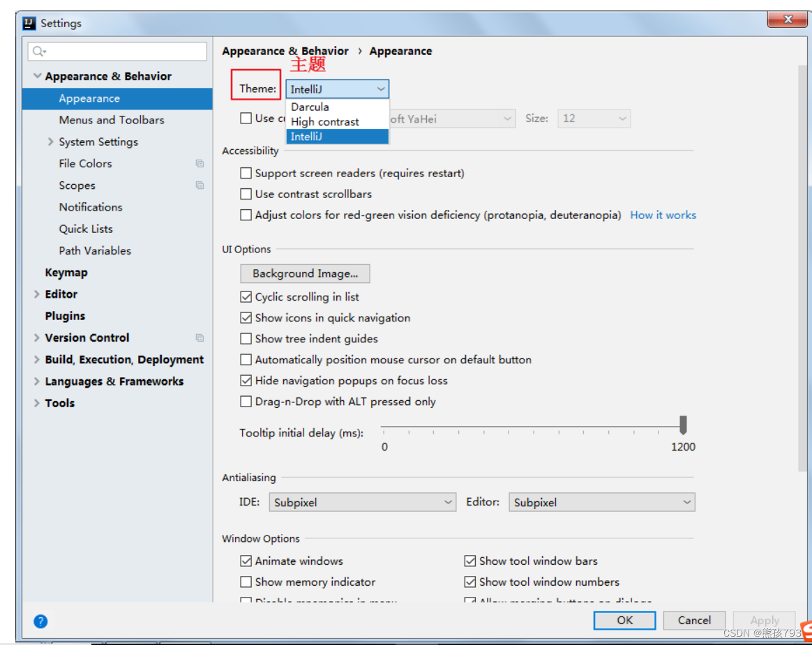Expand the Editor node arrow
The image size is (812, 645).
37,294
